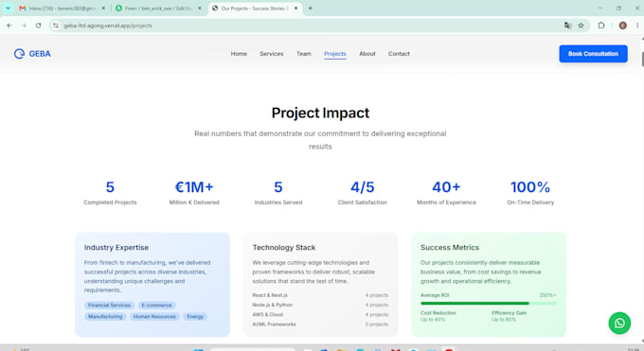Open the site information icon in address bar
The width and height of the screenshot is (644, 351).
click(x=56, y=26)
